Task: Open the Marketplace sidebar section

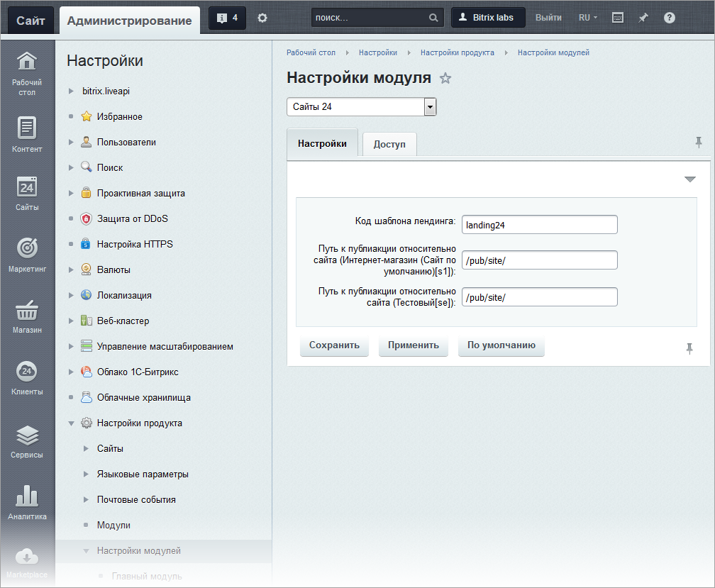Action: (x=27, y=563)
